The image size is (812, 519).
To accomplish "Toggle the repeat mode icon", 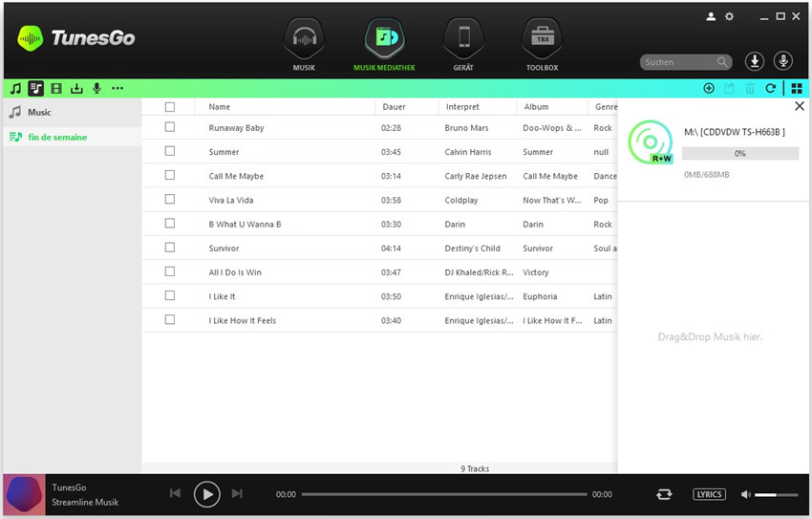I will 665,495.
